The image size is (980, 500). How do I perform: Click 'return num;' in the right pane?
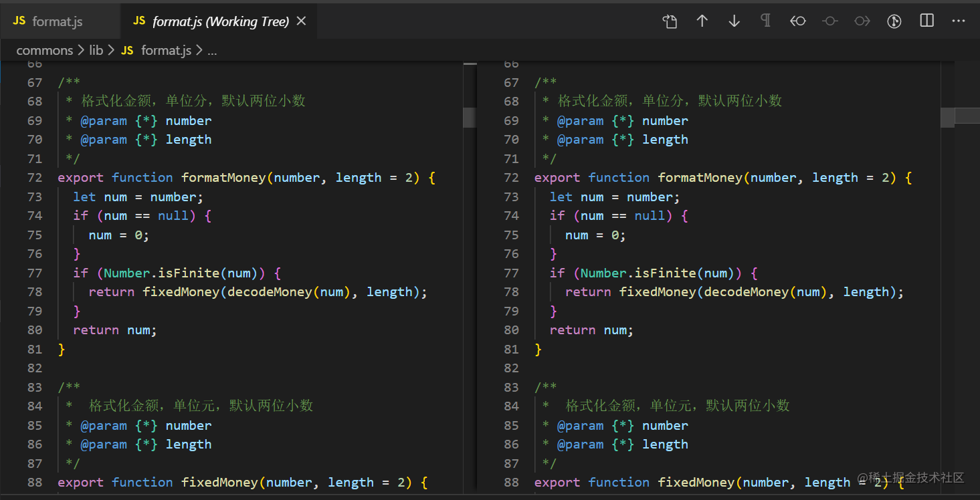591,330
